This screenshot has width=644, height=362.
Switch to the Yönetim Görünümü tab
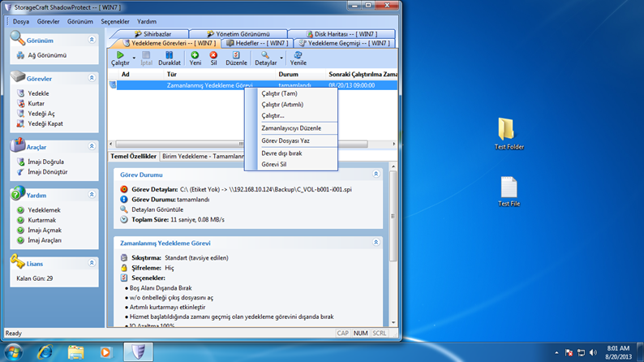click(238, 34)
